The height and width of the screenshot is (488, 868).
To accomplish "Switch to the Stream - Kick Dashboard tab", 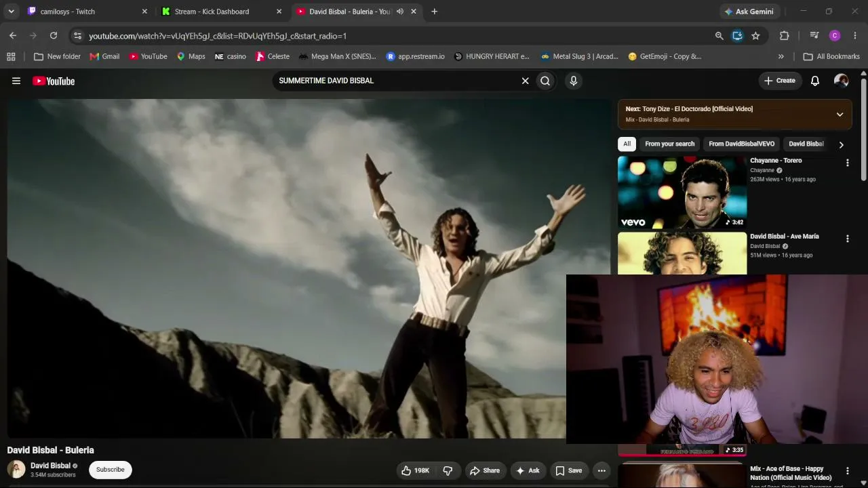I will pyautogui.click(x=221, y=12).
